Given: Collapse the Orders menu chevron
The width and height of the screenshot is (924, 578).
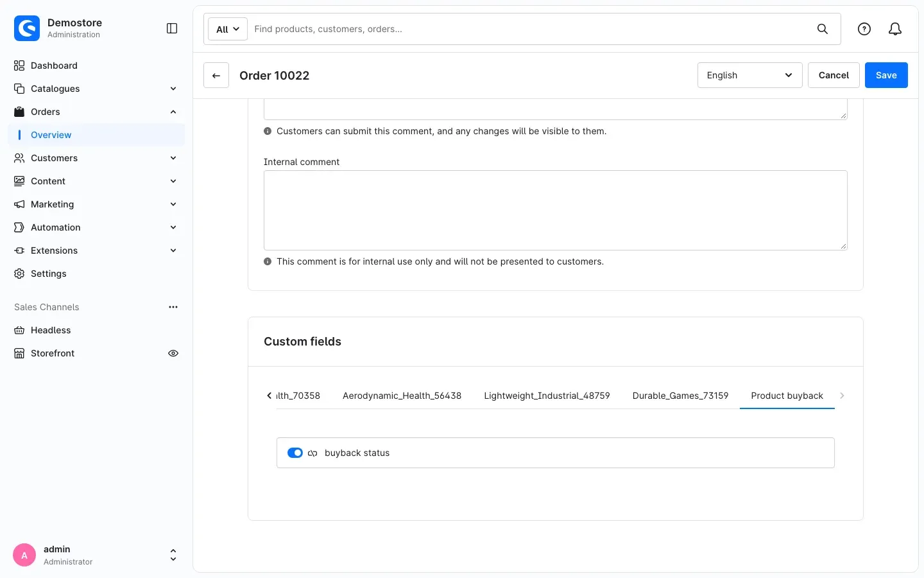Looking at the screenshot, I should (173, 112).
